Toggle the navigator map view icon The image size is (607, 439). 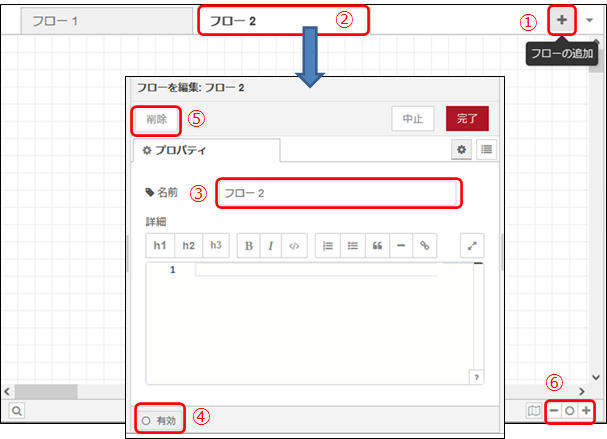pyautogui.click(x=536, y=410)
